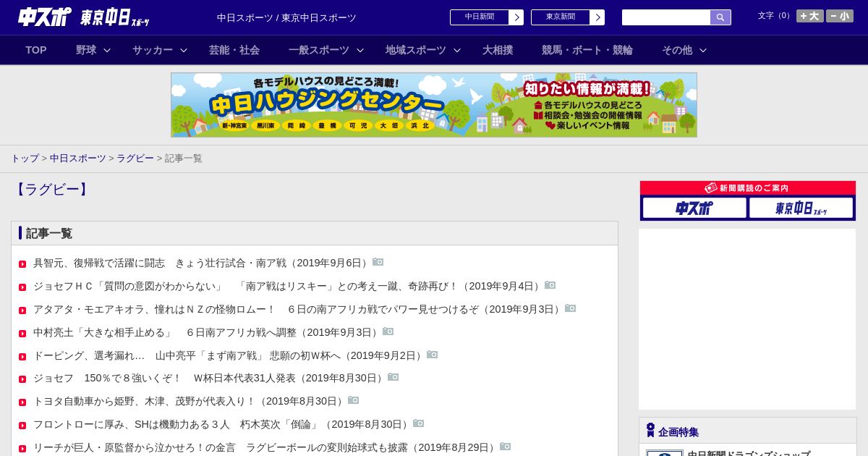Click photo icon beside トヨタ自動車 article
The image size is (868, 456).
click(x=354, y=400)
